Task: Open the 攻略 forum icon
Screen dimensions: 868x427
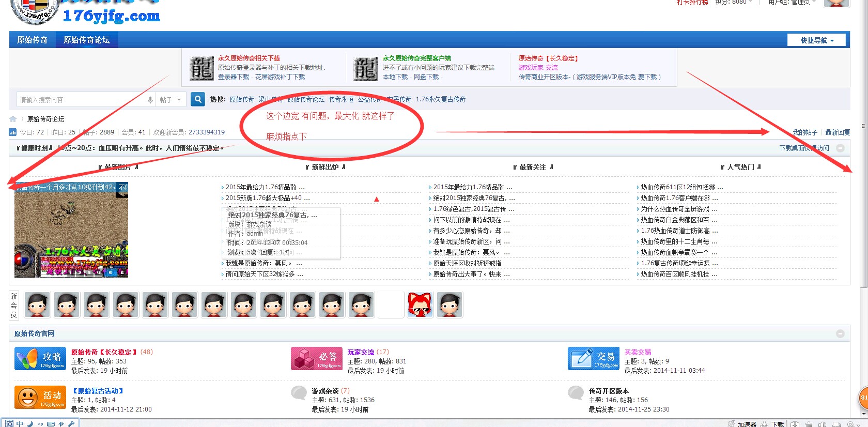Action: (40, 359)
